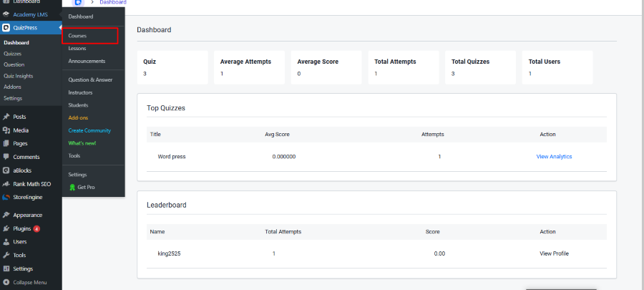Screen dimensions: 644x290
Task: Click the Pages icon in sidebar
Action: [x=6, y=143]
